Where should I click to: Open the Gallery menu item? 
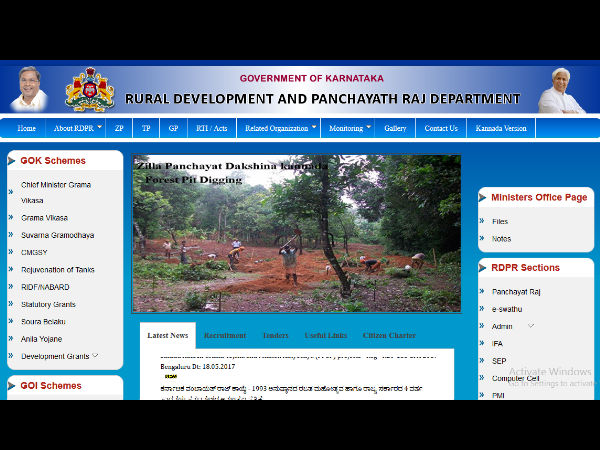click(x=395, y=128)
